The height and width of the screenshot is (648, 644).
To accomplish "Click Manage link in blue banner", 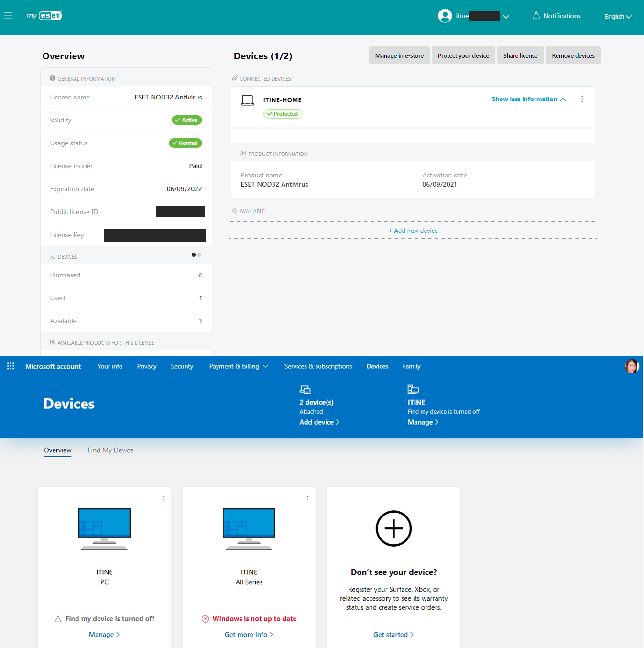I will pos(423,422).
